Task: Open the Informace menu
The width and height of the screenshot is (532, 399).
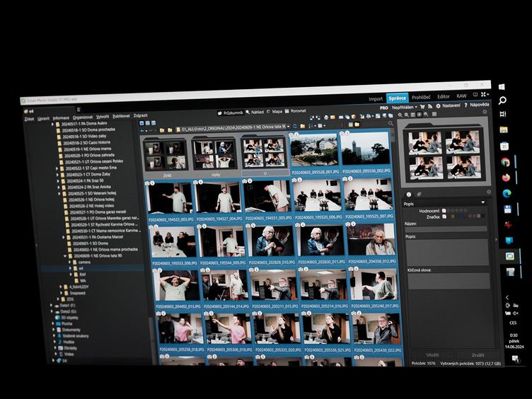Action: (61, 118)
